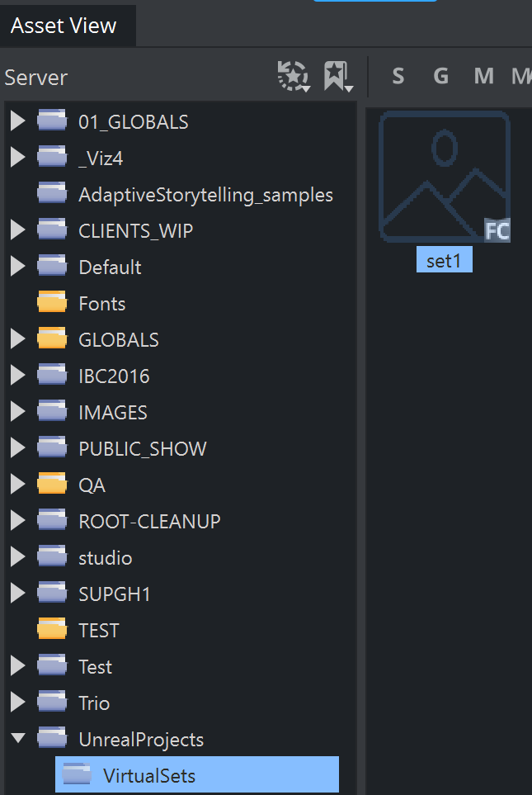Image resolution: width=532 pixels, height=795 pixels.
Task: Toggle the S asset type filter
Action: point(398,77)
